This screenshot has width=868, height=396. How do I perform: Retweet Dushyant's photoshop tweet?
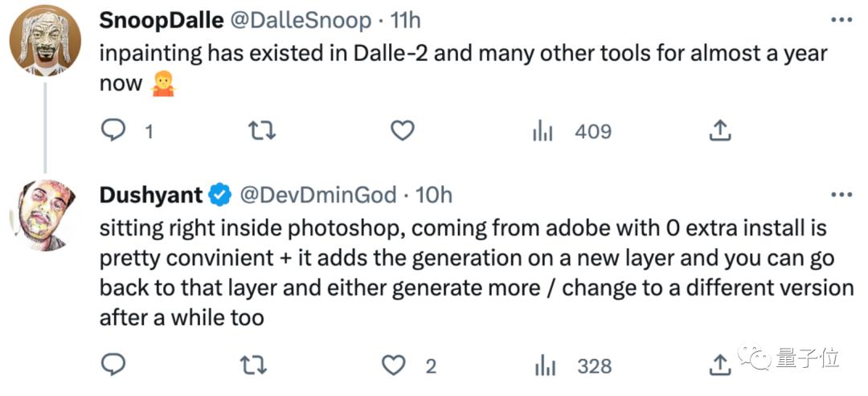pyautogui.click(x=257, y=366)
